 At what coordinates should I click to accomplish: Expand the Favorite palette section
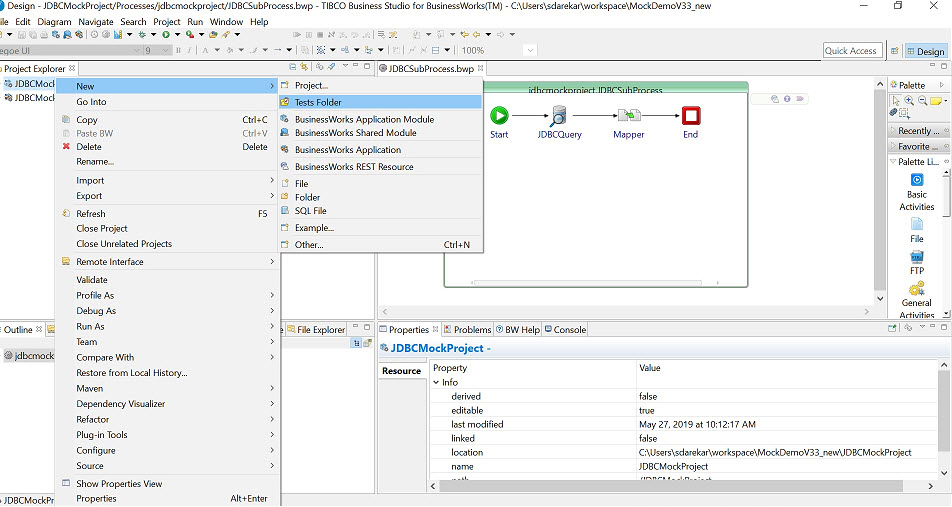tap(915, 146)
